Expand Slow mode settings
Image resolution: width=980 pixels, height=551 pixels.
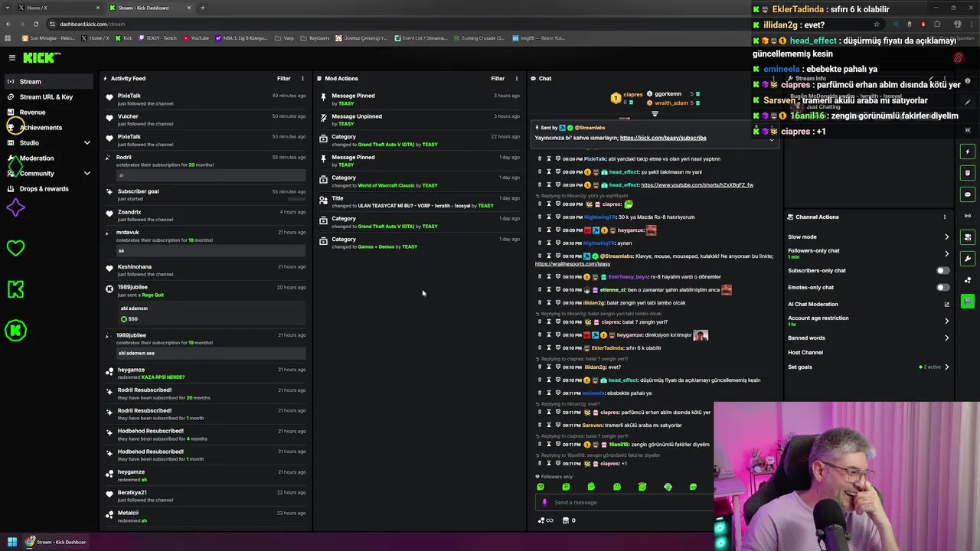tap(946, 236)
